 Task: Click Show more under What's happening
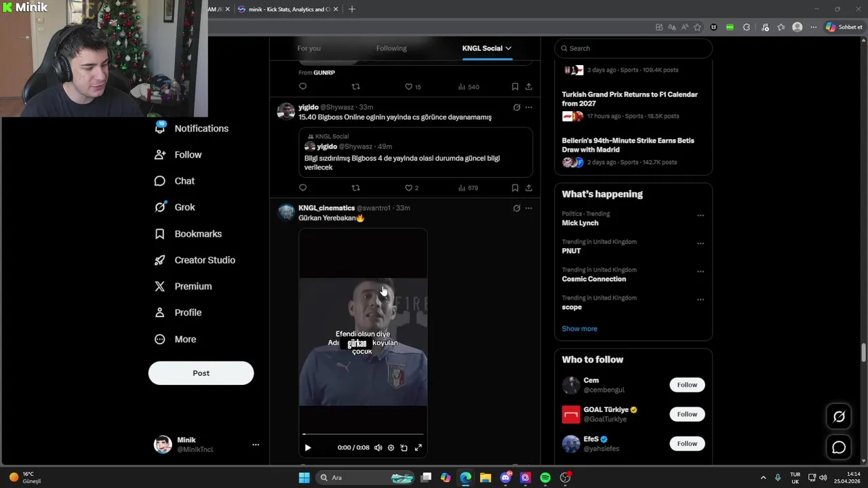(579, 329)
